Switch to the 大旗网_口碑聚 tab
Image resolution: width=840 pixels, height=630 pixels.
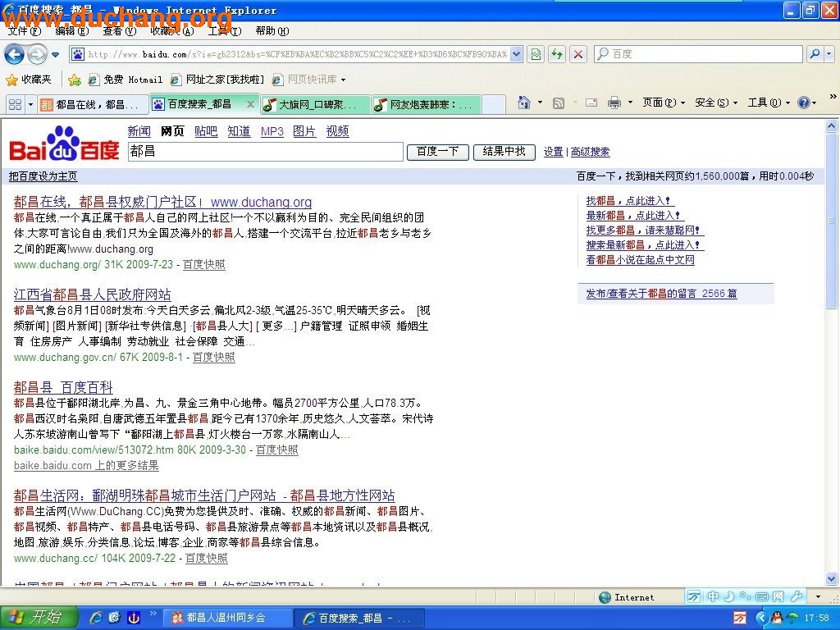pyautogui.click(x=316, y=104)
